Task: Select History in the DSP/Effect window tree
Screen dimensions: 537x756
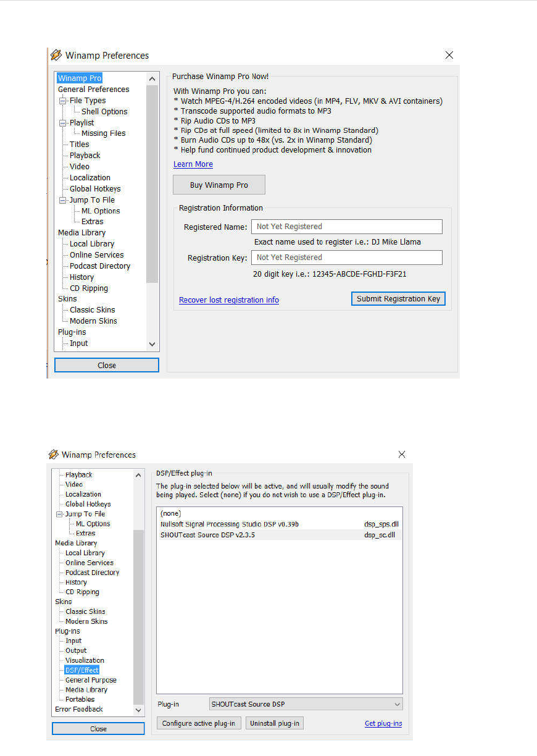Action: [76, 582]
